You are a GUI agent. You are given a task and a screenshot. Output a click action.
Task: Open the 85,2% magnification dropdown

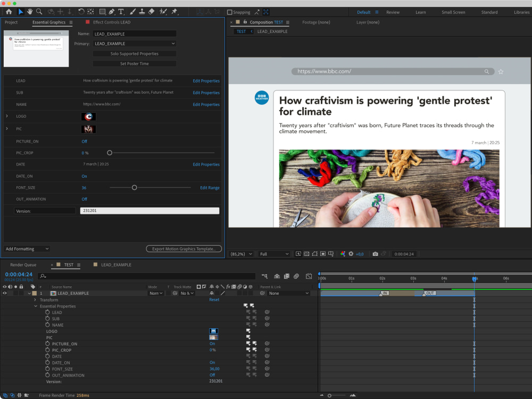coord(242,254)
